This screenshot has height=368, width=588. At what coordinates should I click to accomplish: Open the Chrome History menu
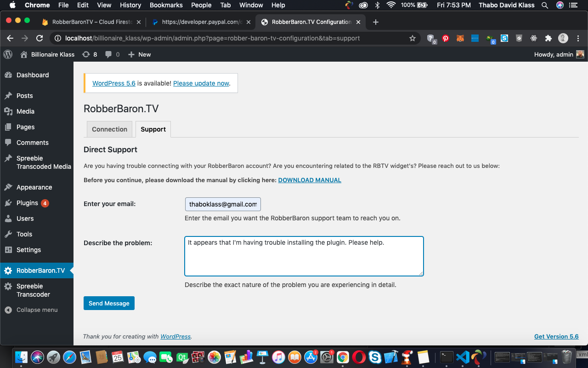point(130,5)
